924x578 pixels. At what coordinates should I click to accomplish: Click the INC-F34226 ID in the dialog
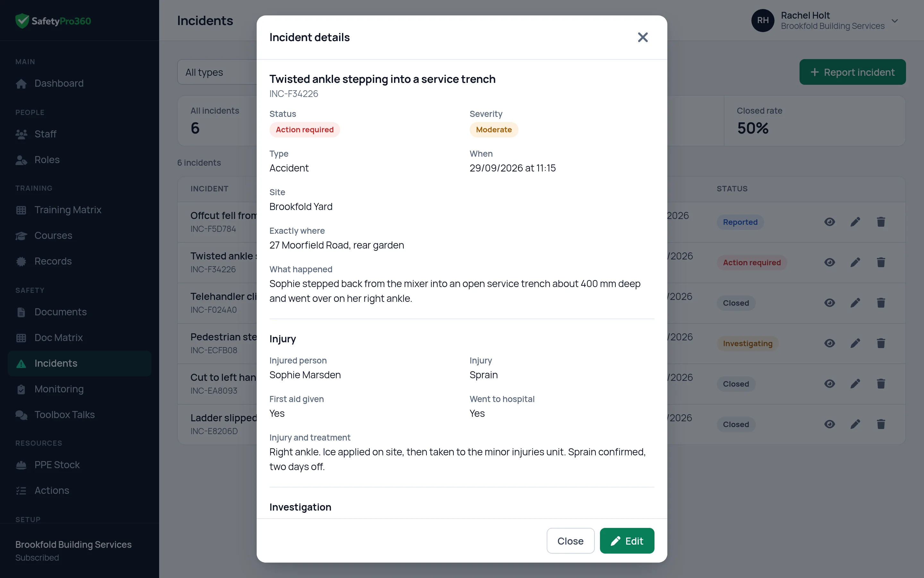(x=294, y=94)
